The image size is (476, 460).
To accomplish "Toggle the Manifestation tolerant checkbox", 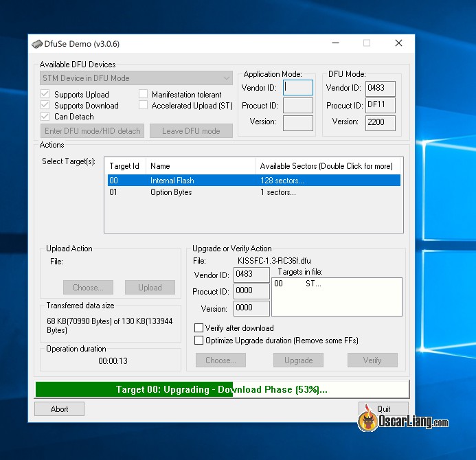I will click(144, 95).
